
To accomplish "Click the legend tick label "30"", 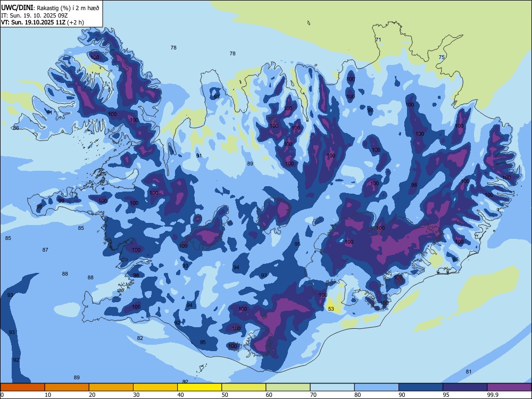I will tap(136, 395).
